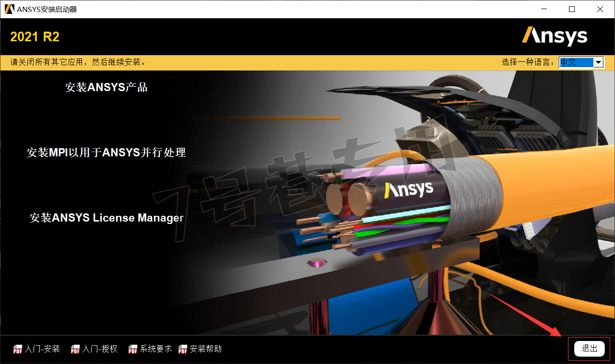Minimize the ANSYS installer window

tap(544, 9)
